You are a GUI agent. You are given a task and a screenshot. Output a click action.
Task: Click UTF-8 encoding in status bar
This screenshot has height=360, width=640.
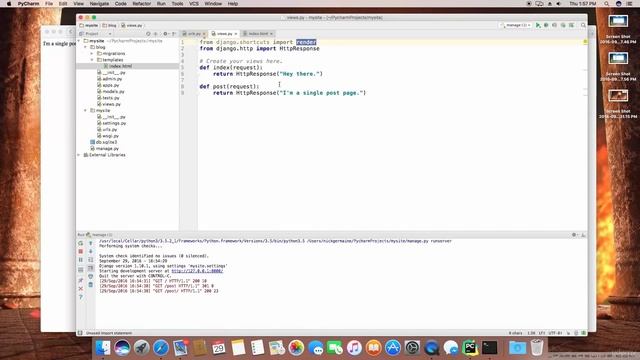(x=556, y=333)
